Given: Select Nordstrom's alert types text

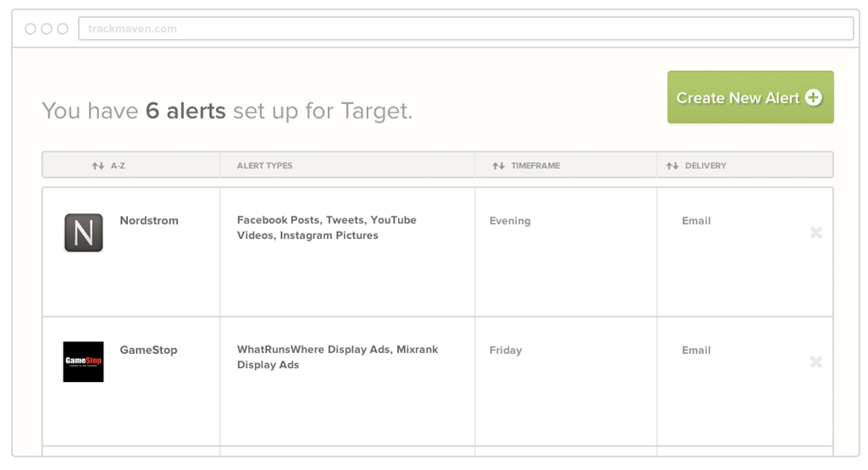Looking at the screenshot, I should click(x=327, y=228).
